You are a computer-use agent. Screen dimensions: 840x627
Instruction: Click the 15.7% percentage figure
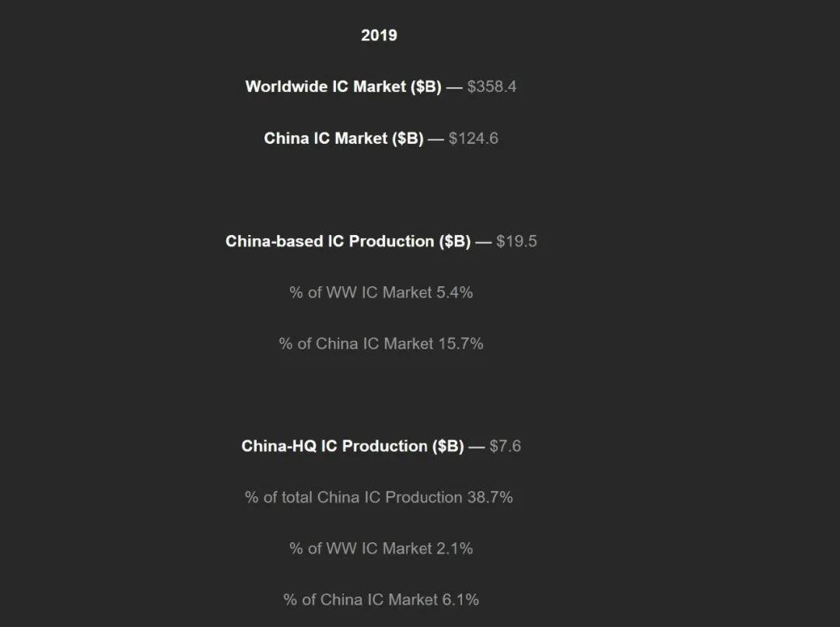tap(460, 344)
